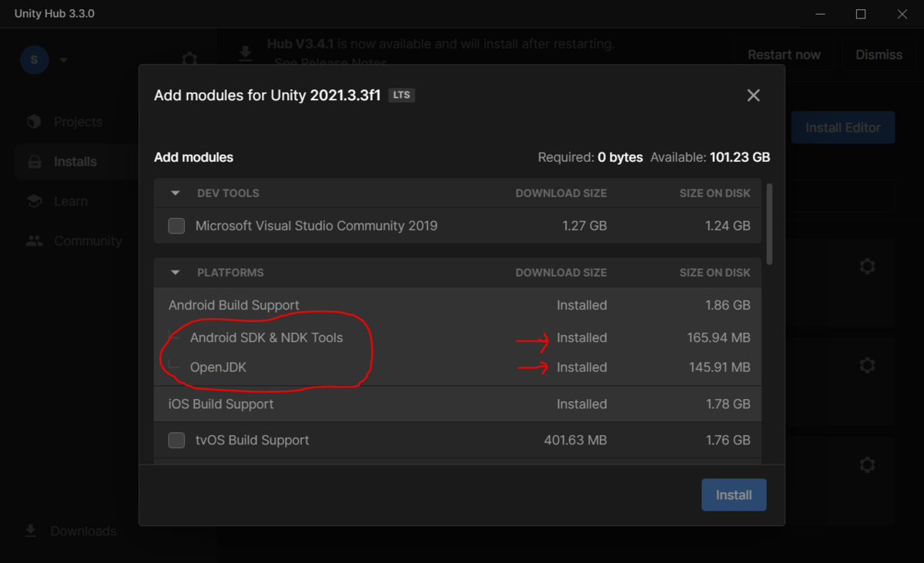924x563 pixels.
Task: Check the tvOS Build Support checkbox
Action: click(x=176, y=441)
